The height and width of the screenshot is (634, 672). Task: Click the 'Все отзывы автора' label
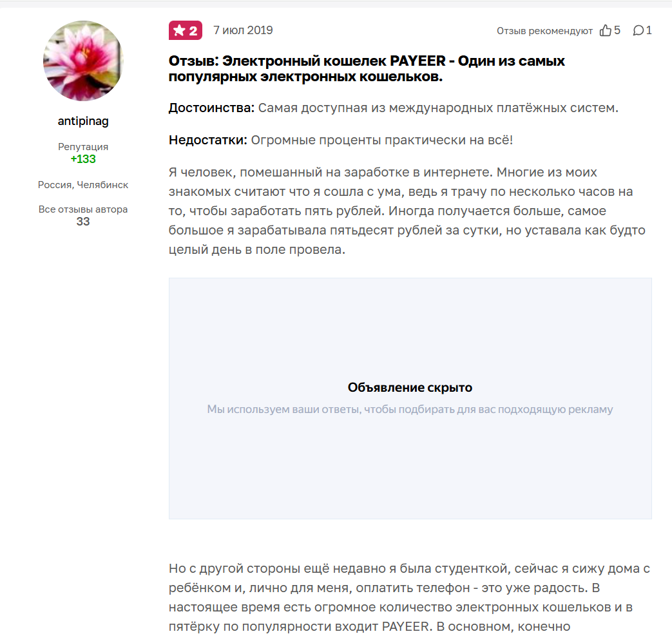click(83, 209)
